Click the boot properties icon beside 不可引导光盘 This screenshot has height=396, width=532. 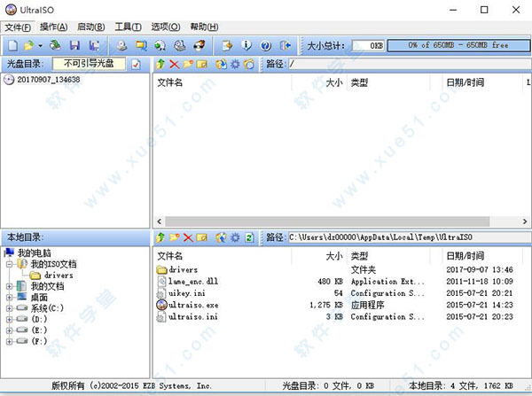(x=136, y=64)
